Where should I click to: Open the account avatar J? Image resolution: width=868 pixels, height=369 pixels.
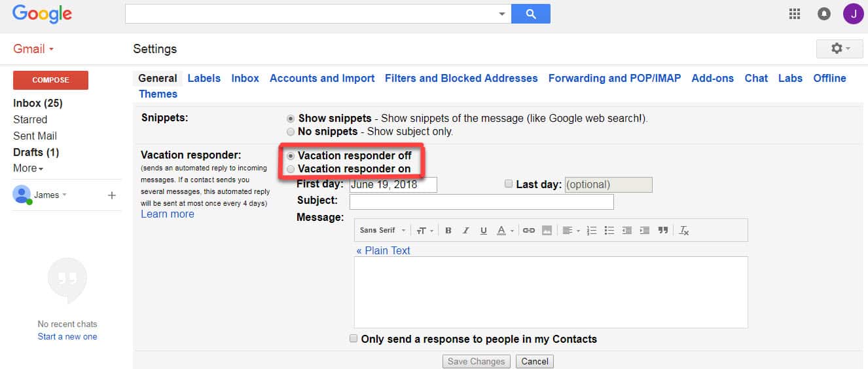click(x=853, y=14)
